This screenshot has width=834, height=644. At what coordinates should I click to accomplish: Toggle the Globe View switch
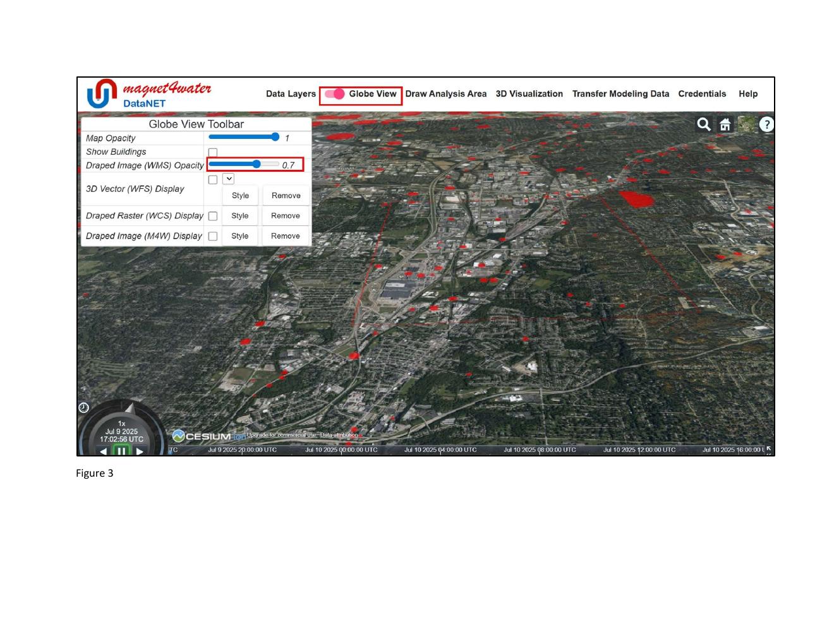(335, 94)
